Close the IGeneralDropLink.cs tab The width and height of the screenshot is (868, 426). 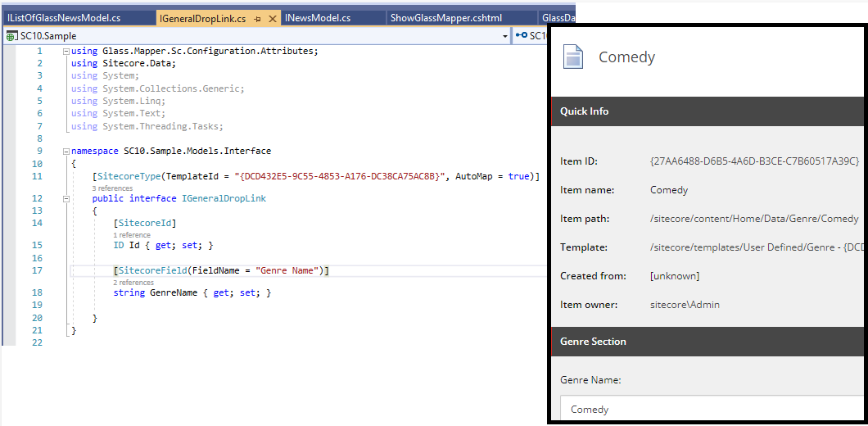(272, 19)
